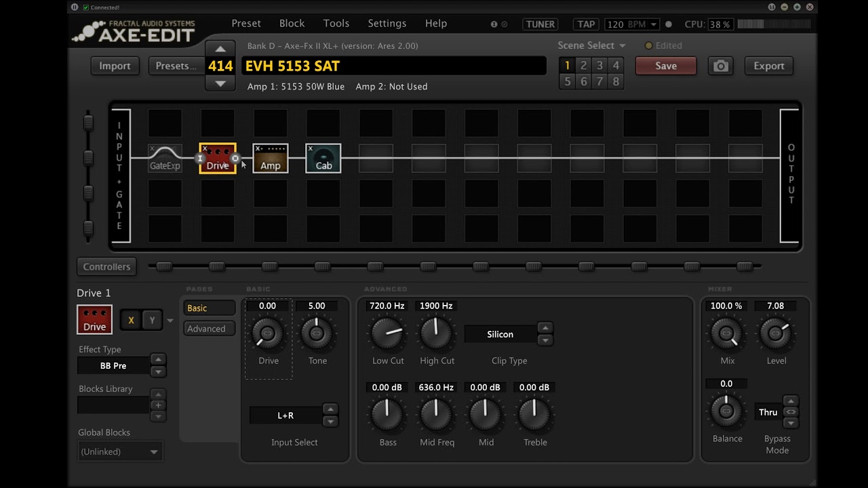Select scene 7

(x=599, y=81)
